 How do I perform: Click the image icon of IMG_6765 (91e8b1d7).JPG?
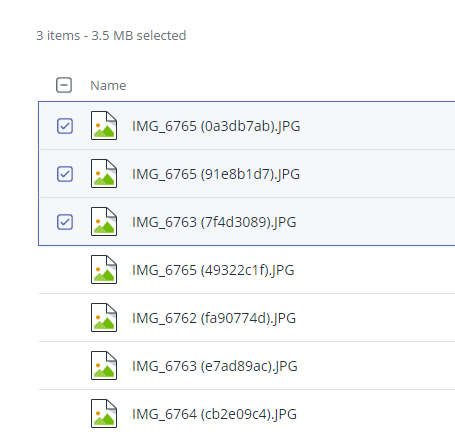[104, 174]
